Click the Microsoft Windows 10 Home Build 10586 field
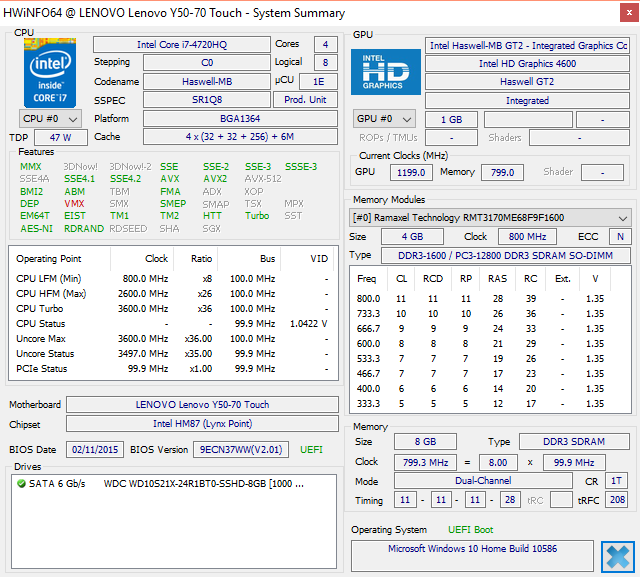640x577 pixels. pyautogui.click(x=472, y=556)
